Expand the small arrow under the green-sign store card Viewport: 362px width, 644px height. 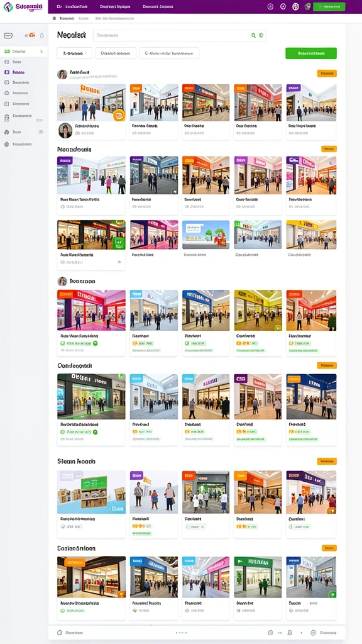click(x=119, y=262)
